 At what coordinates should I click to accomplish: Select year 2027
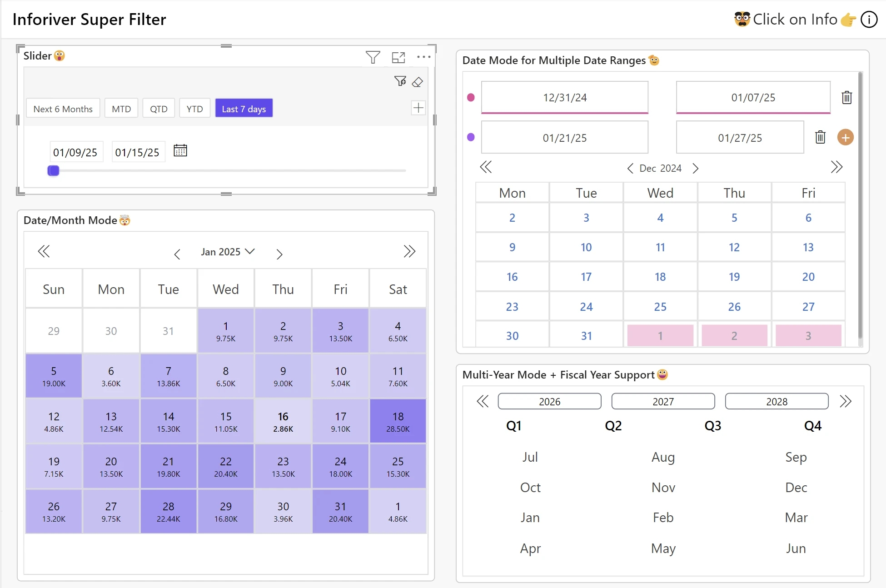pos(663,401)
